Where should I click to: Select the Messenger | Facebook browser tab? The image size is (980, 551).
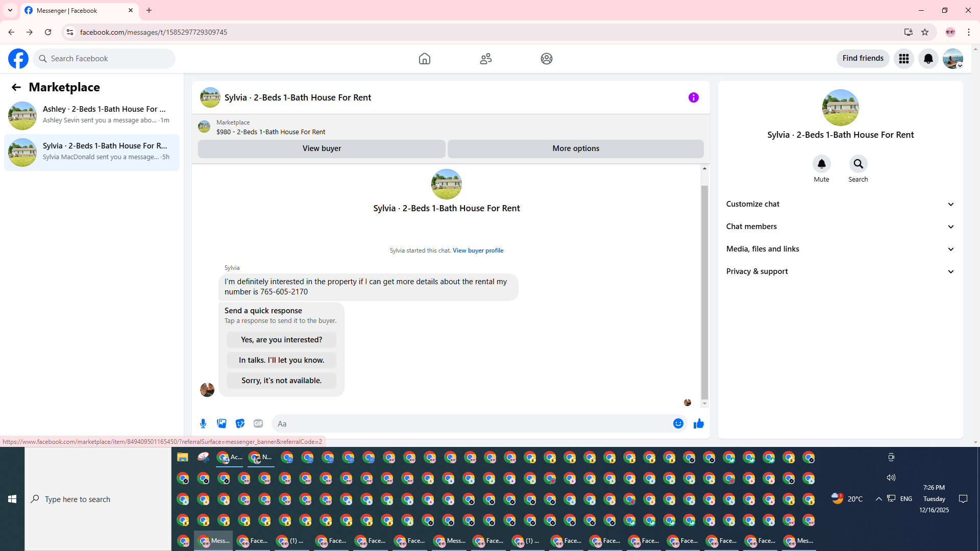tap(80, 11)
